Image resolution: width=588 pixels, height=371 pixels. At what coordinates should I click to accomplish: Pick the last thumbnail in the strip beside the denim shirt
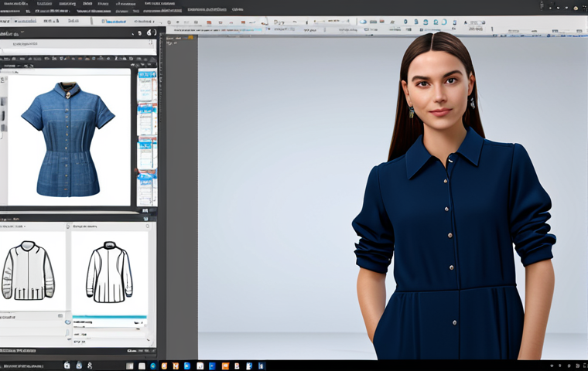[147, 189]
